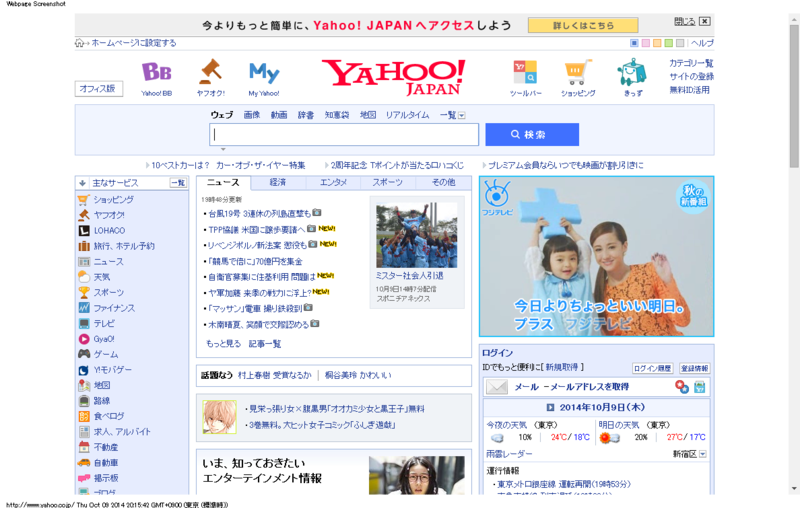Open the Yahoo Auctions gavel icon
Image resolution: width=800 pixels, height=508 pixels.
[x=210, y=72]
